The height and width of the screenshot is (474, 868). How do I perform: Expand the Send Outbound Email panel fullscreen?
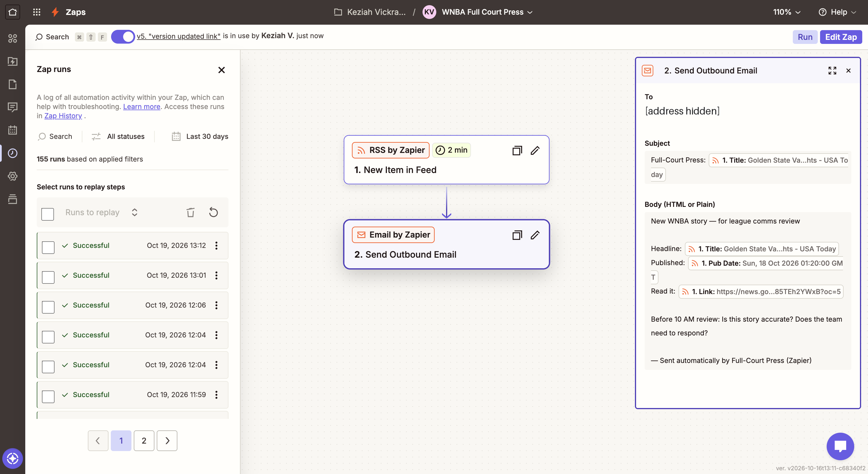(x=832, y=70)
